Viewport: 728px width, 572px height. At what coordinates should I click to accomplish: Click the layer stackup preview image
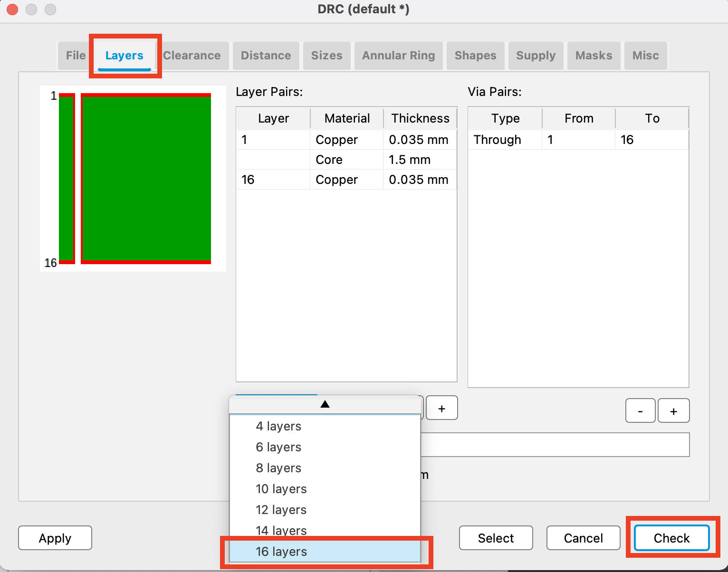[133, 178]
